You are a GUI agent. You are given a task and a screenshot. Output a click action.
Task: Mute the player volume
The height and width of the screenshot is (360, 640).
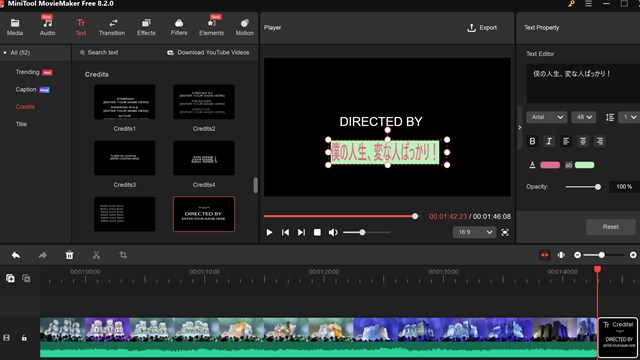pyautogui.click(x=333, y=232)
